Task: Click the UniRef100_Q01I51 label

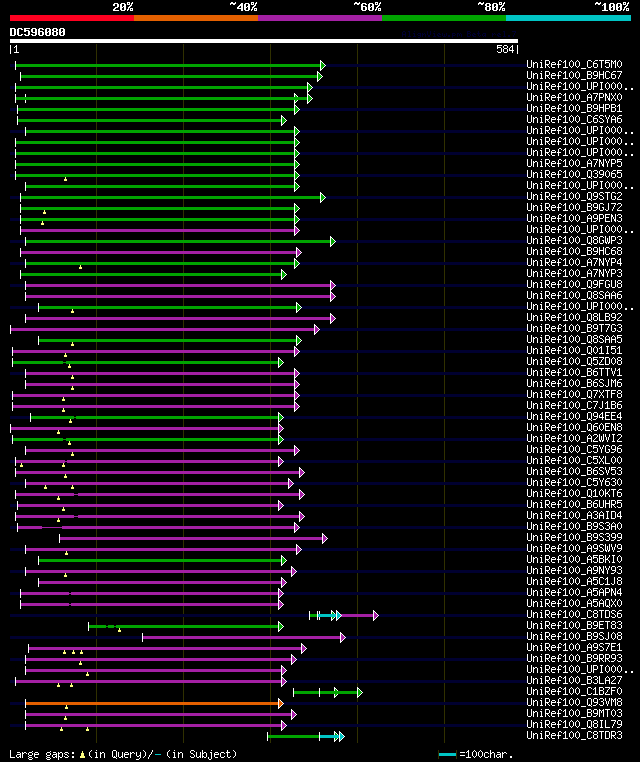Action: point(574,350)
